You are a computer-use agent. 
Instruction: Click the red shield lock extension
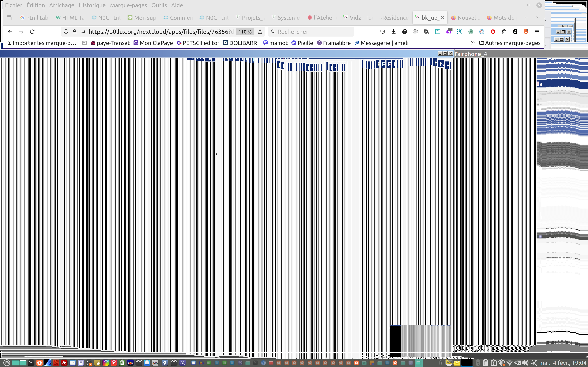pyautogui.click(x=493, y=32)
